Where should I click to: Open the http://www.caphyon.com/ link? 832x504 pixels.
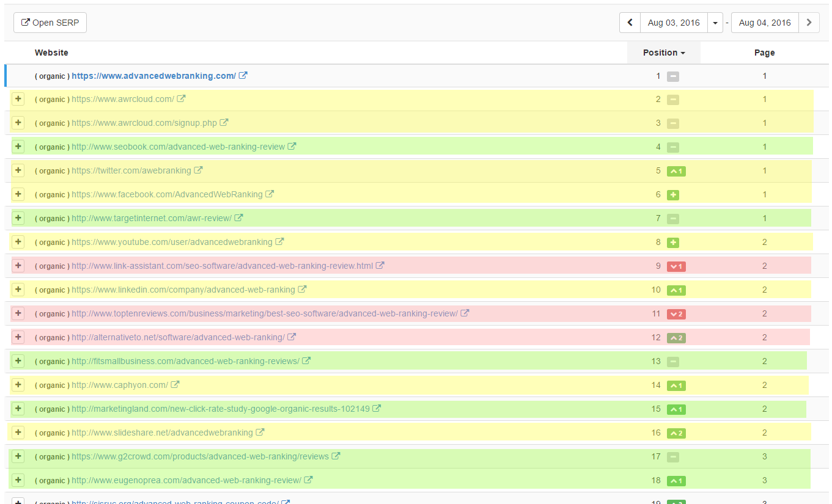[x=120, y=385]
